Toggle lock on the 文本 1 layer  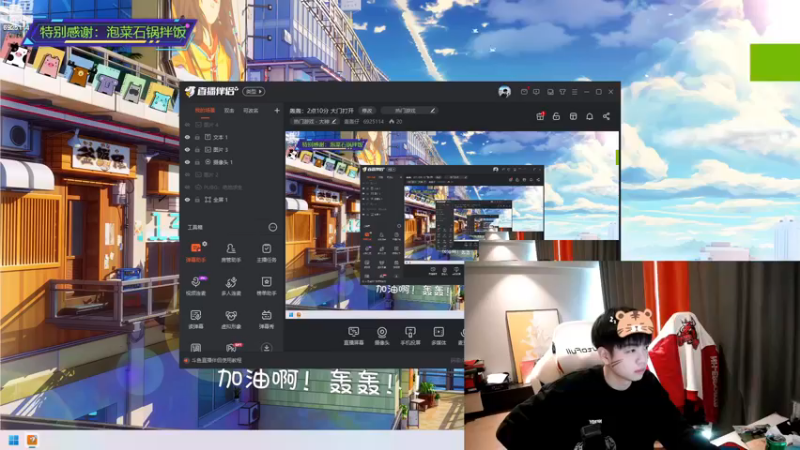click(x=197, y=137)
